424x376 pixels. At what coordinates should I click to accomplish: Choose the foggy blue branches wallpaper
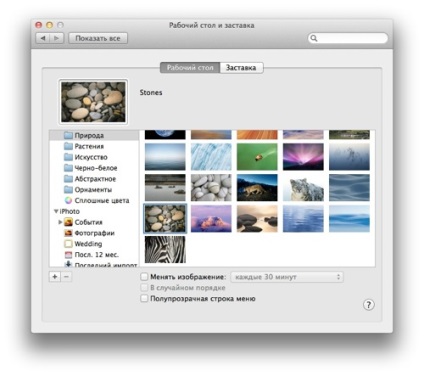349,157
